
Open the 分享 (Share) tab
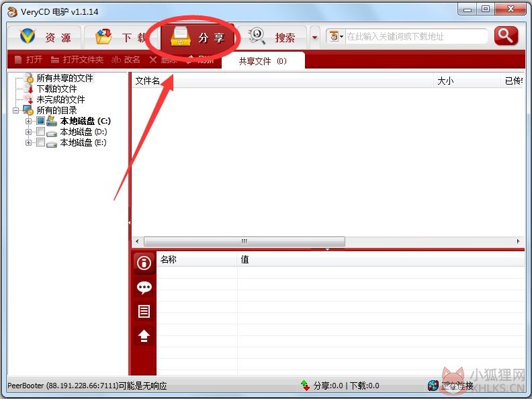pos(197,37)
